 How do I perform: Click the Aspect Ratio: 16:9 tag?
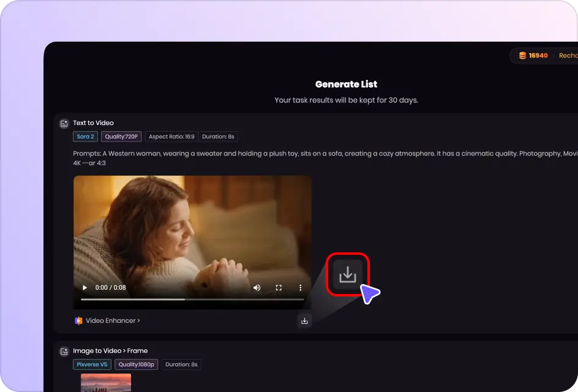pyautogui.click(x=171, y=137)
